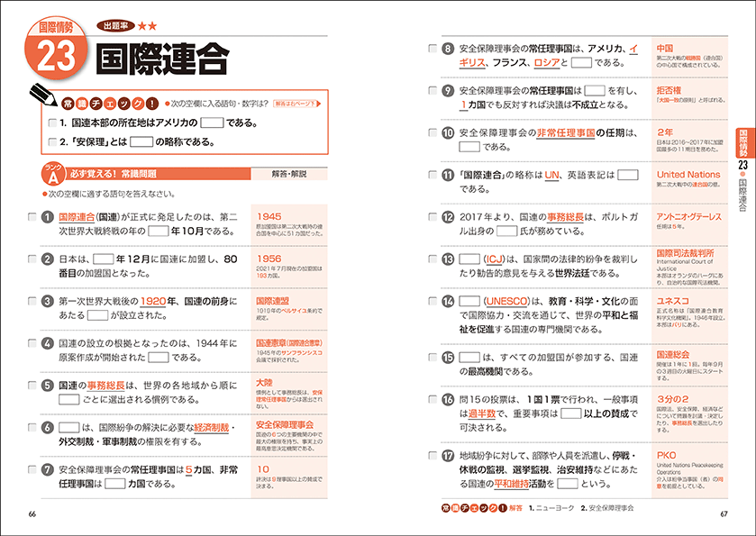Click the blank box in question 1 before 年10月
The width and height of the screenshot is (756, 536).
pos(159,231)
